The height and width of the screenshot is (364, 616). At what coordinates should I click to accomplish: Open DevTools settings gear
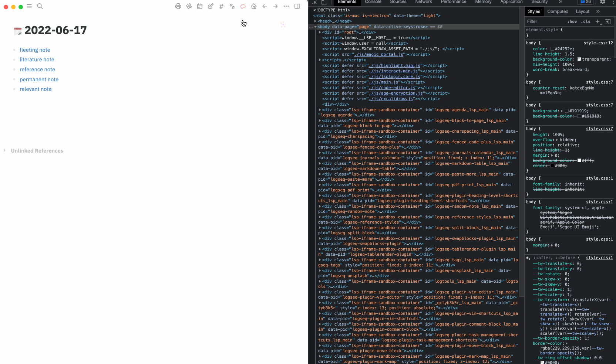(603, 2)
